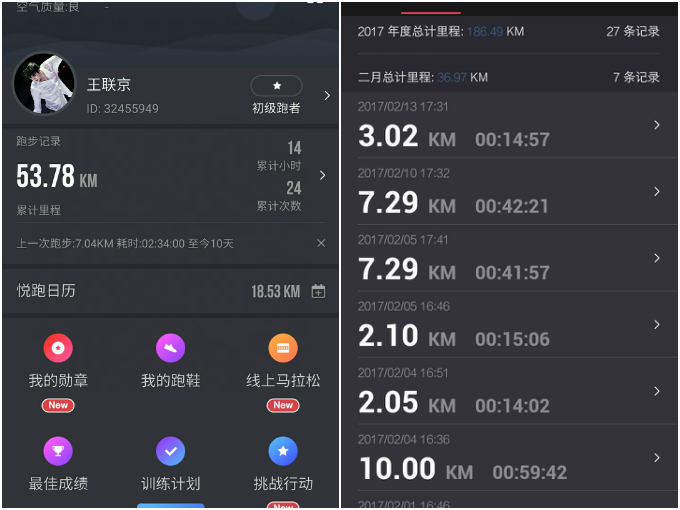The image size is (680, 510).
Task: Open the 线上马拉松 online marathon icon
Action: tap(283, 348)
